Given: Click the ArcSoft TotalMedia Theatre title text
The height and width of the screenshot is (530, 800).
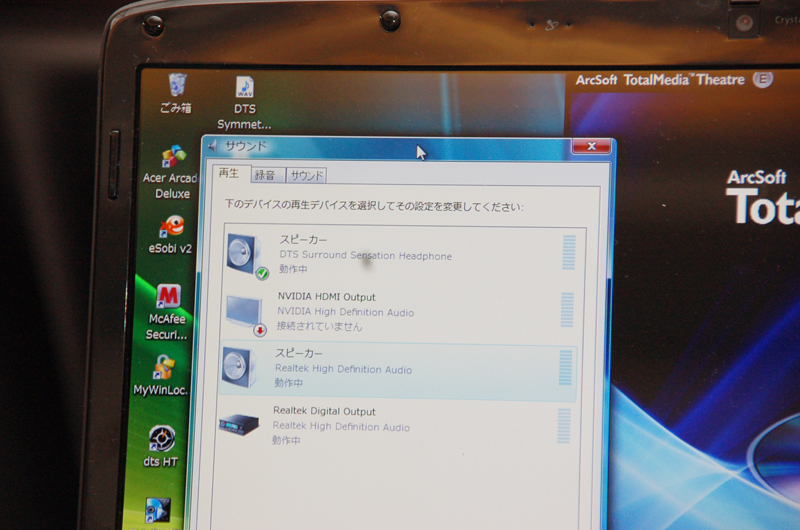Looking at the screenshot, I should point(660,80).
